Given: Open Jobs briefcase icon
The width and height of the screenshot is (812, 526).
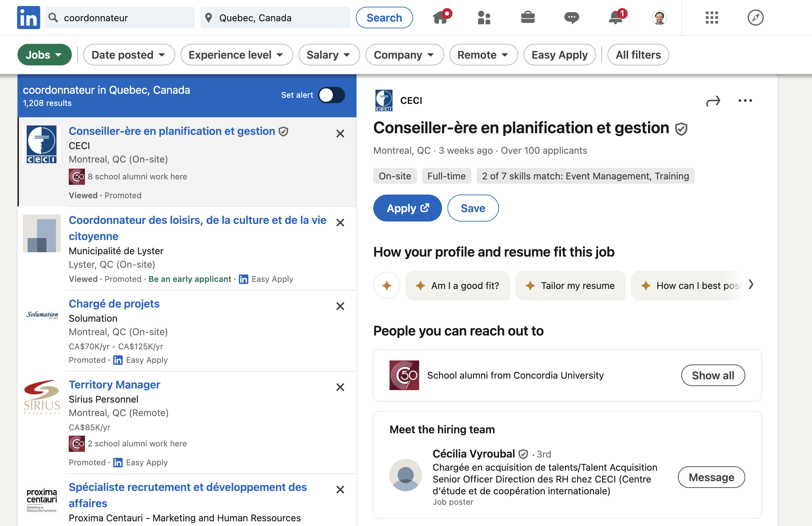Looking at the screenshot, I should (528, 17).
